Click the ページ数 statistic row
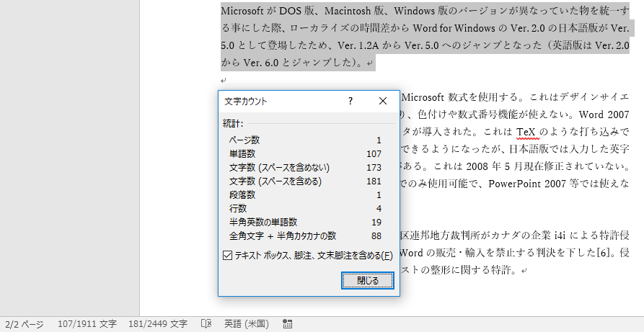 (305, 140)
